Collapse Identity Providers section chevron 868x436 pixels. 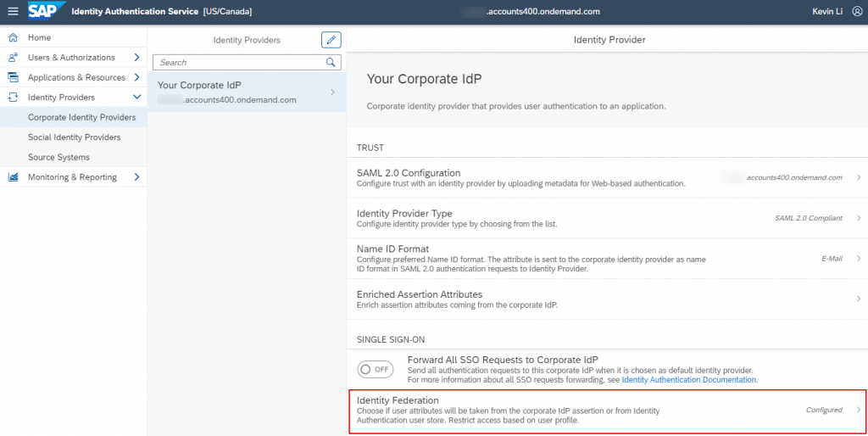(136, 98)
